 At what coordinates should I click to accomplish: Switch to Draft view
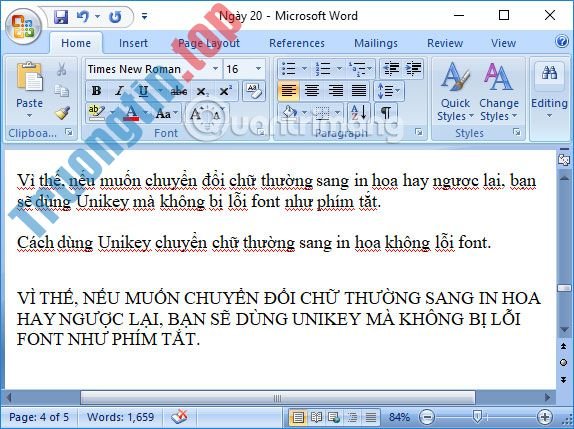371,417
